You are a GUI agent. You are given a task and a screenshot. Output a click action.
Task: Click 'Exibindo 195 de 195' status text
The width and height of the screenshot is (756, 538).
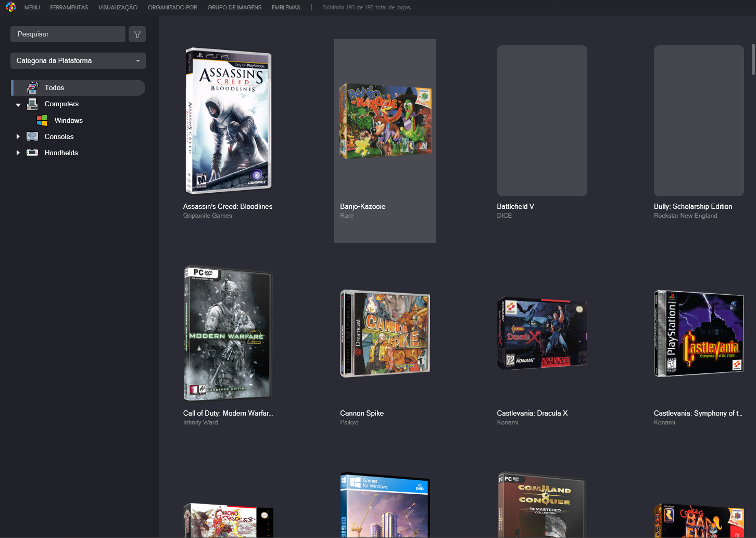click(x=367, y=7)
